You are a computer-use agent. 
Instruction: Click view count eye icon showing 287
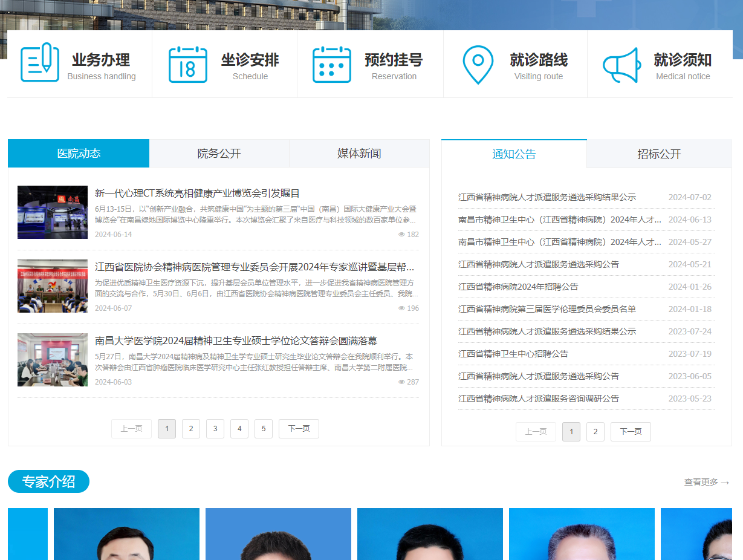pyautogui.click(x=401, y=382)
